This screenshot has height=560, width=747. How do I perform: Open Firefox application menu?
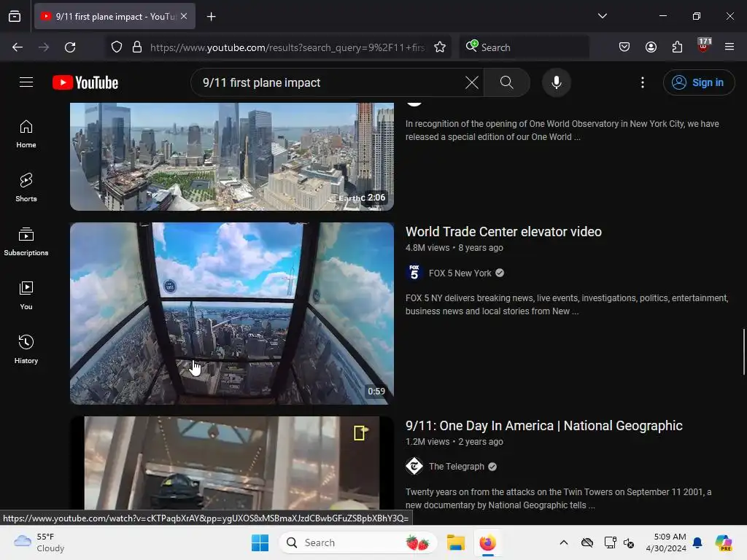729,47
